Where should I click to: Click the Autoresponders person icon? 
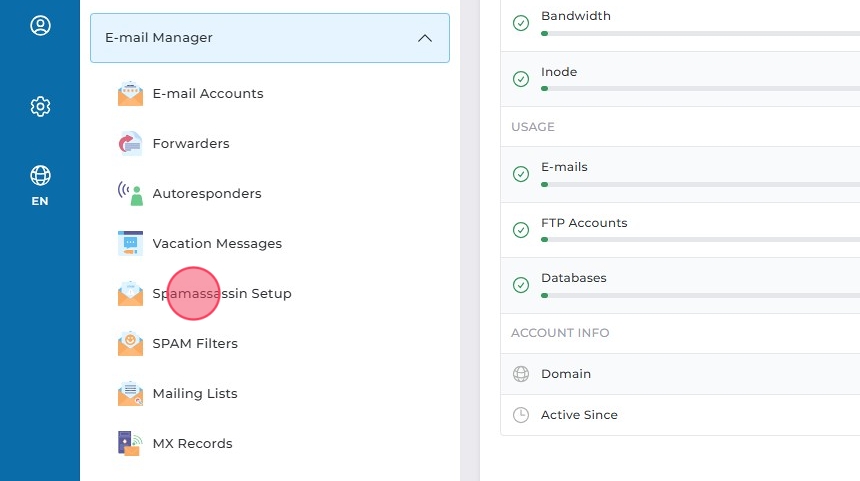point(130,194)
